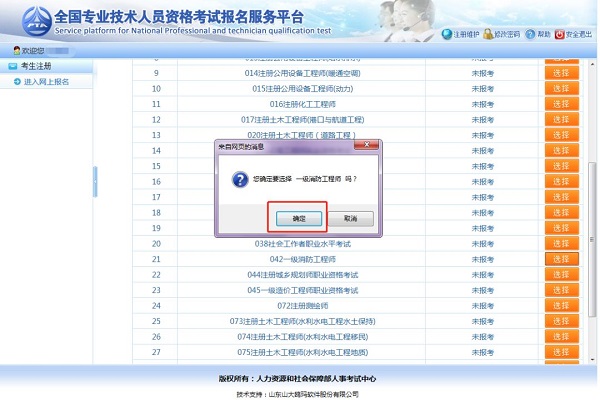This screenshot has width=600, height=400.
Task: Click 选择 for 016注册化工工程师
Action: coord(561,104)
